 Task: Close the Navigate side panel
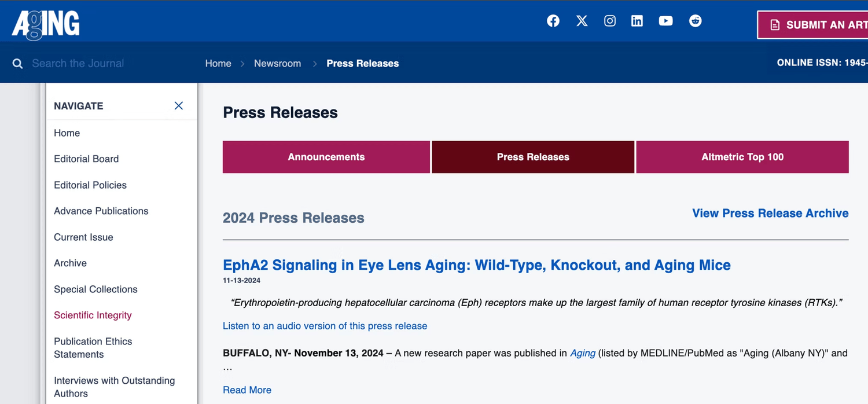pos(179,105)
